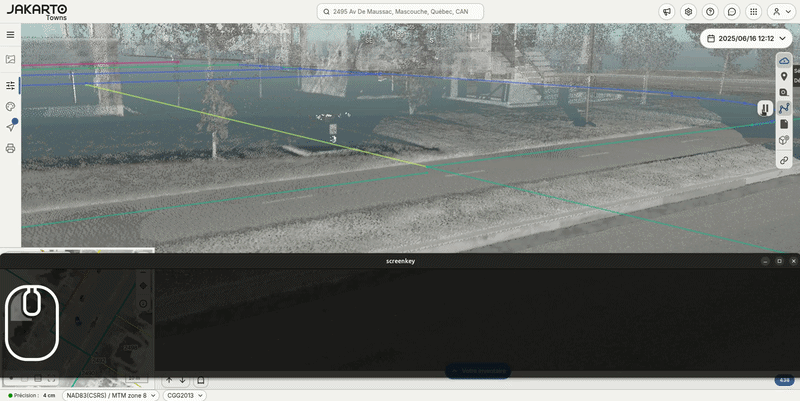Open the imagery panel icon in sidebar
The height and width of the screenshot is (401, 800).
click(x=10, y=59)
